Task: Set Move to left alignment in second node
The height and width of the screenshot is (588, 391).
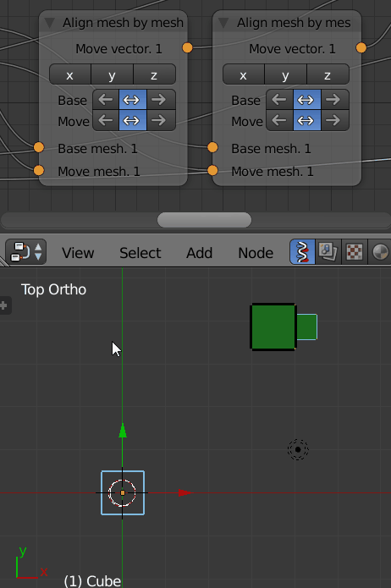Action: coord(279,121)
